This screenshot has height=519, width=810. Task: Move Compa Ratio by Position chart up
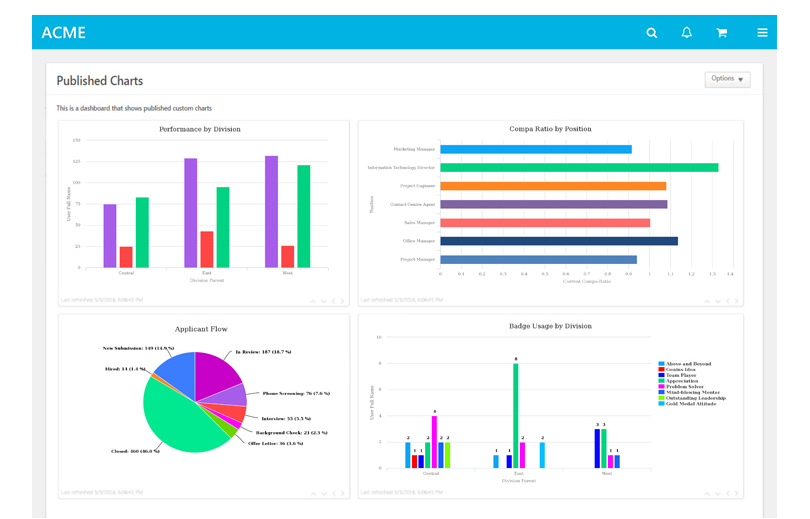[x=707, y=301]
